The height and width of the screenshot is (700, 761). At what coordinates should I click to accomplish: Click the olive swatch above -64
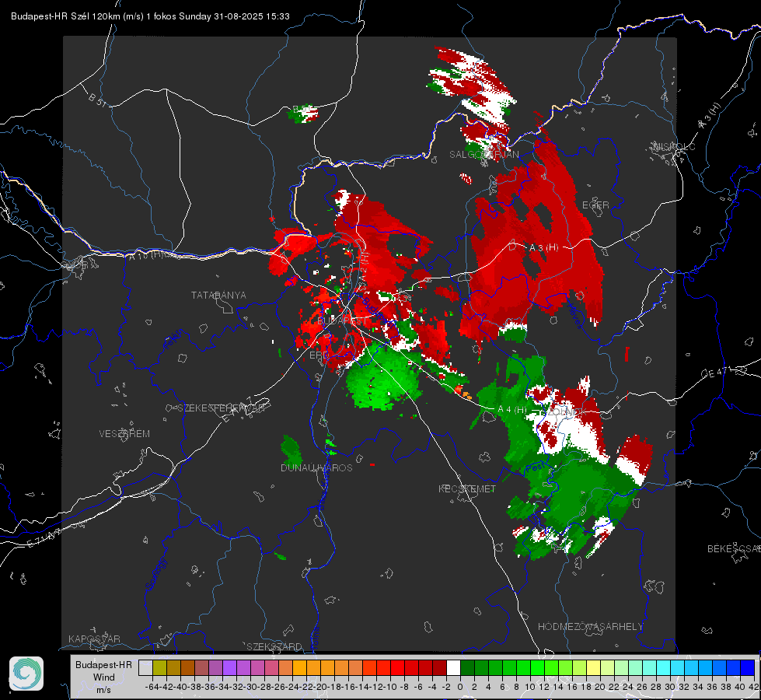159,668
